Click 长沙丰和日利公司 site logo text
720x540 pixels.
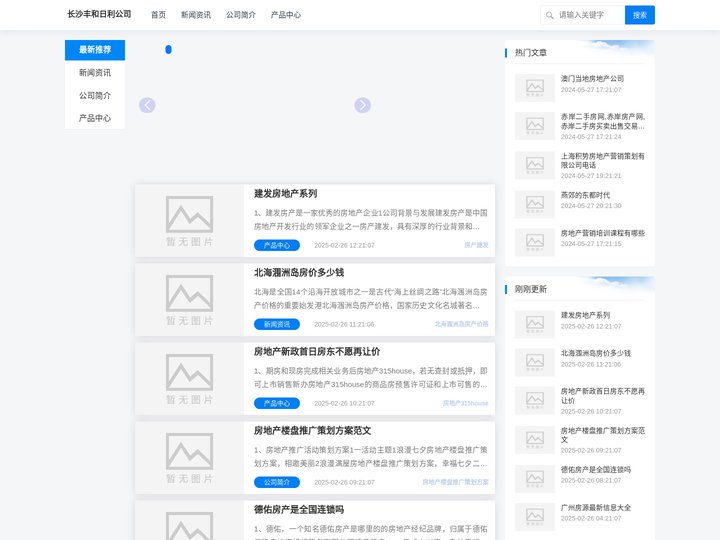(x=99, y=14)
